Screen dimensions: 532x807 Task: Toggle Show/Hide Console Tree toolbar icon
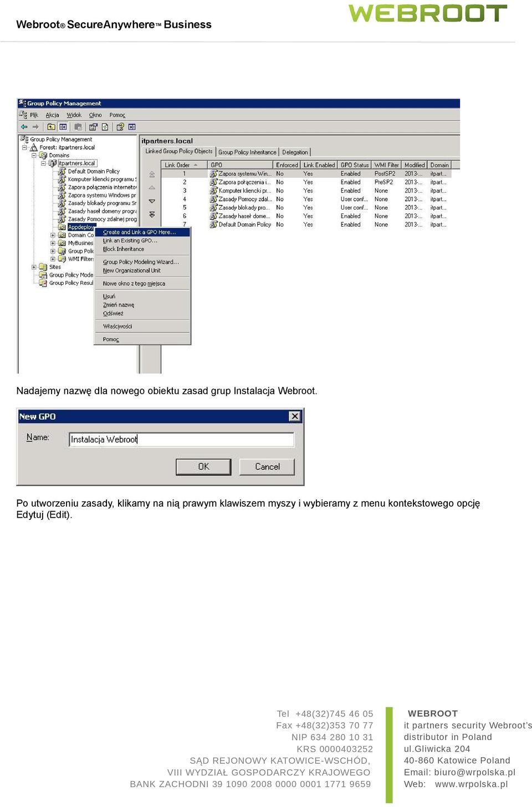click(63, 127)
